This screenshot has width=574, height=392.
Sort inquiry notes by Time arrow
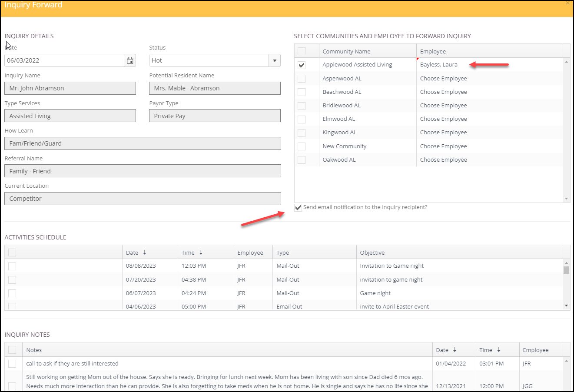[499, 350]
